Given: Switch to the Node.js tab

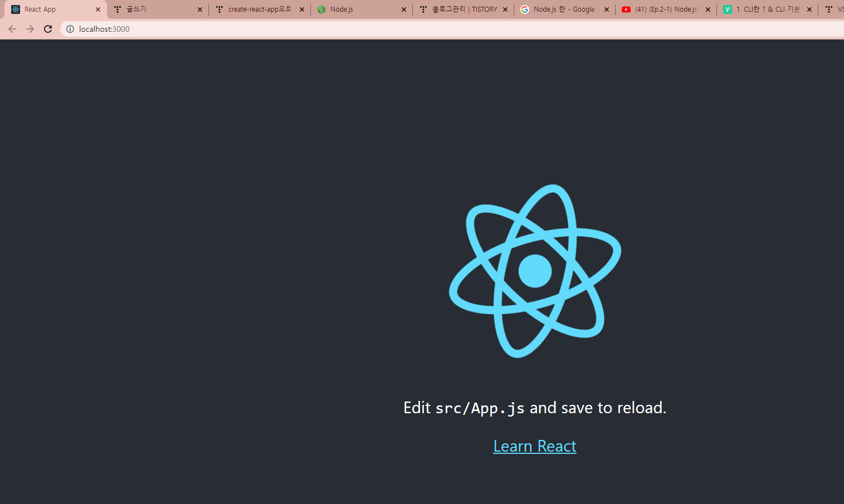Looking at the screenshot, I should point(362,9).
